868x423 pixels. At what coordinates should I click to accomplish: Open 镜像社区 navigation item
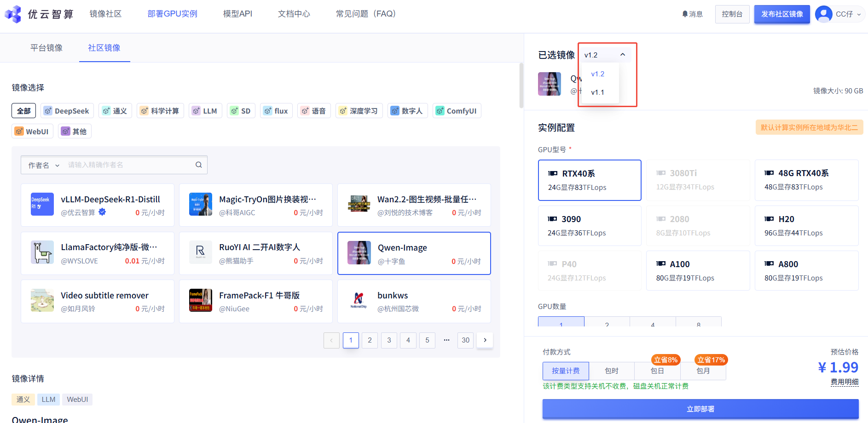click(106, 14)
